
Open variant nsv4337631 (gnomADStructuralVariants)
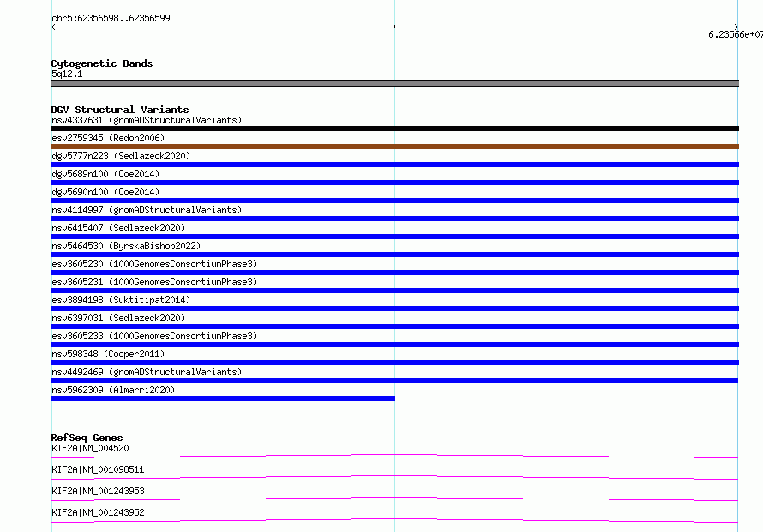pyautogui.click(x=147, y=120)
